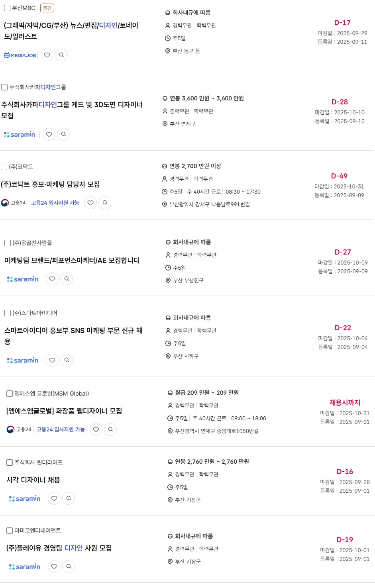The image size is (375, 588).
Task: Click the heart icon for 부산MBC posting
Action: [47, 55]
